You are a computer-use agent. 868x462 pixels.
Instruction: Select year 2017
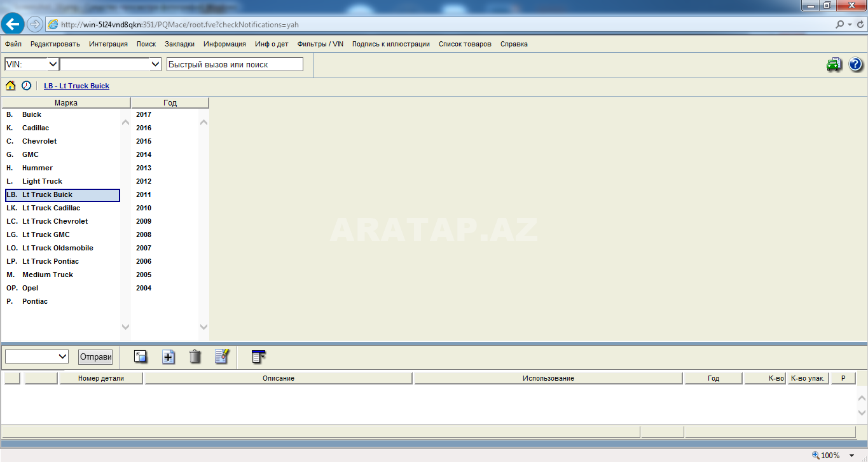pos(144,114)
